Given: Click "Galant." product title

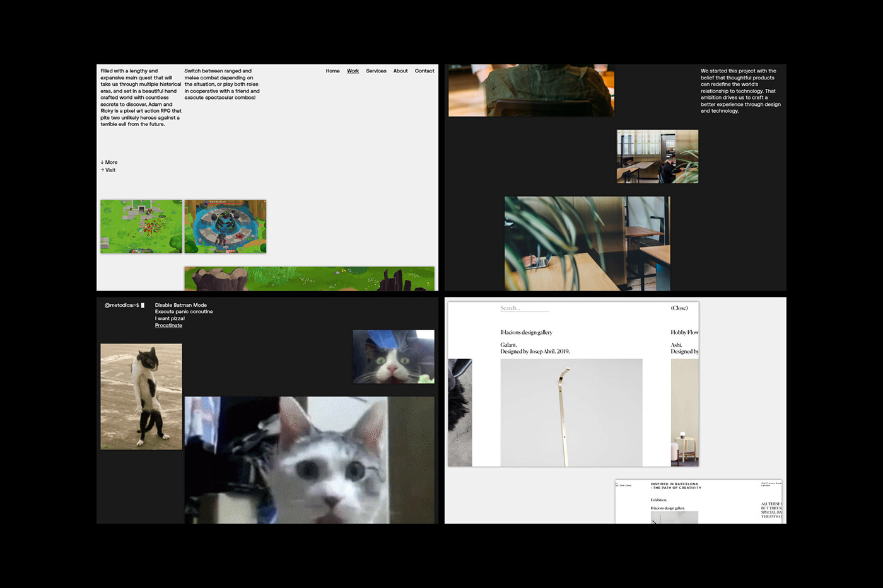Looking at the screenshot, I should [x=508, y=345].
